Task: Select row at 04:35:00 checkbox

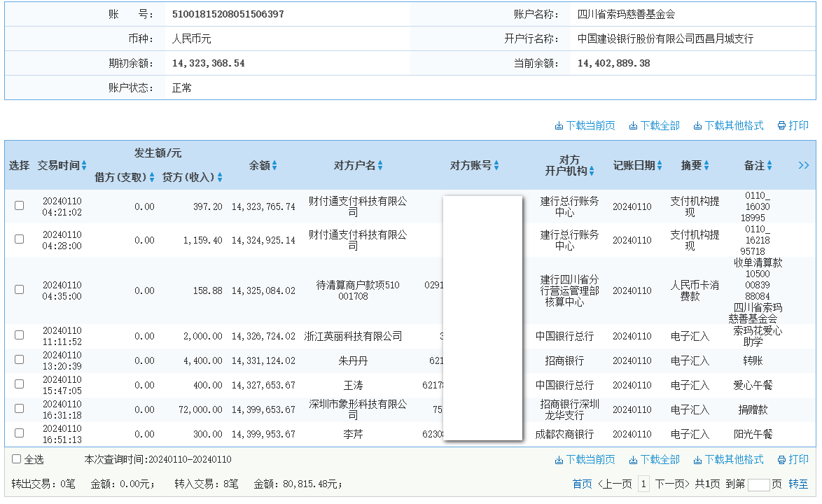Action: [x=20, y=289]
